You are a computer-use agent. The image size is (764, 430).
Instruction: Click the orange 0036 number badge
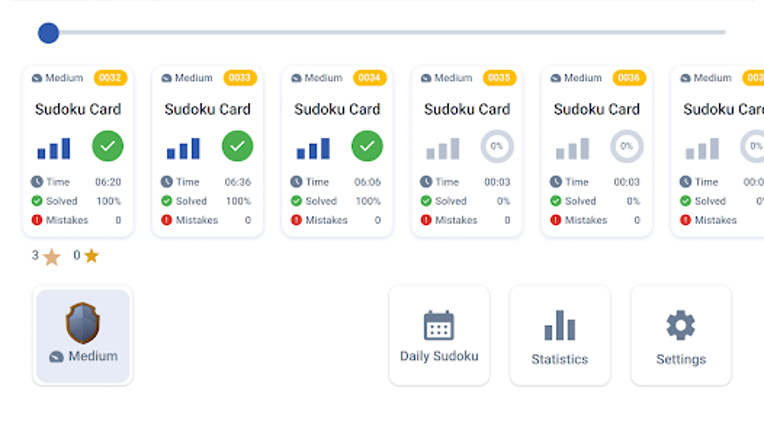629,78
